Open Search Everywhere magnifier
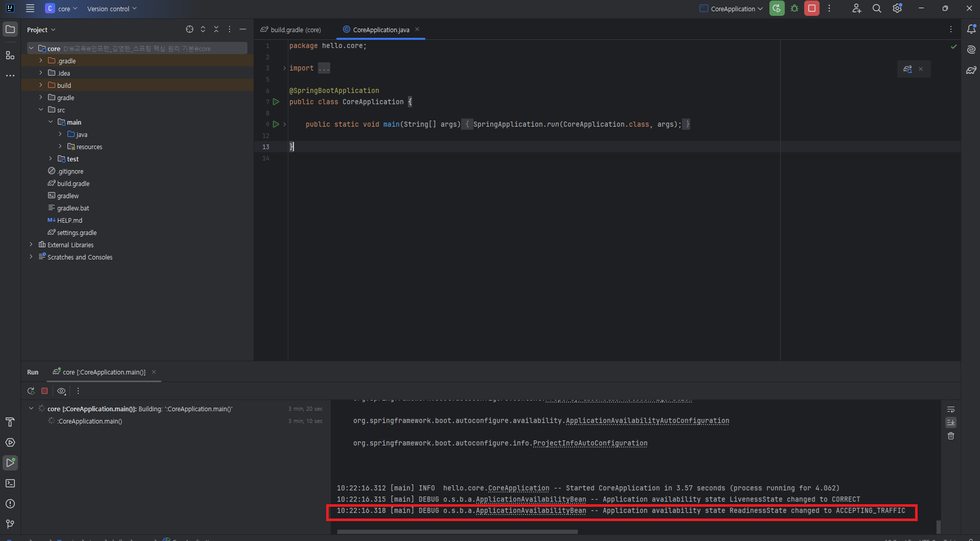 (877, 8)
